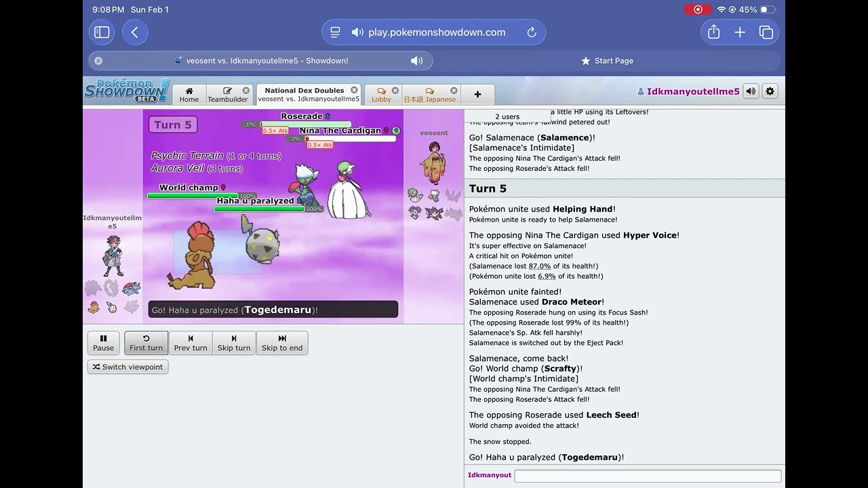Select the Togedemaru sprite on the battlefield
This screenshot has width=868, height=488.
261,239
